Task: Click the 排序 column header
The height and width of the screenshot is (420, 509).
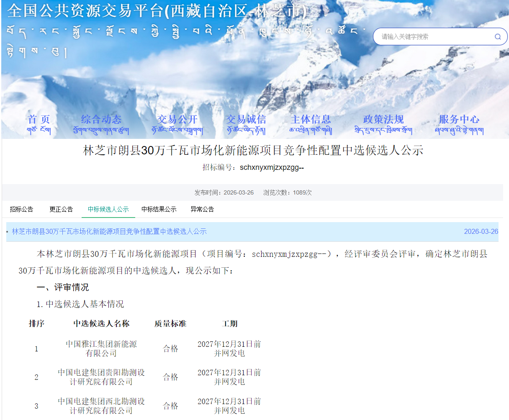Action: click(36, 323)
